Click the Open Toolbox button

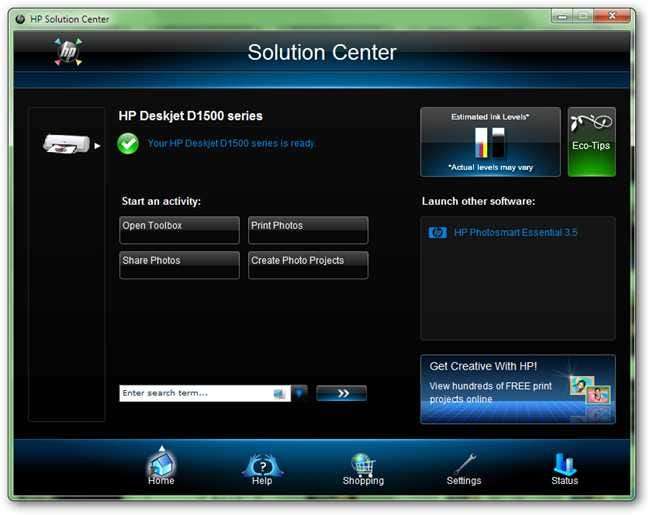point(179,230)
